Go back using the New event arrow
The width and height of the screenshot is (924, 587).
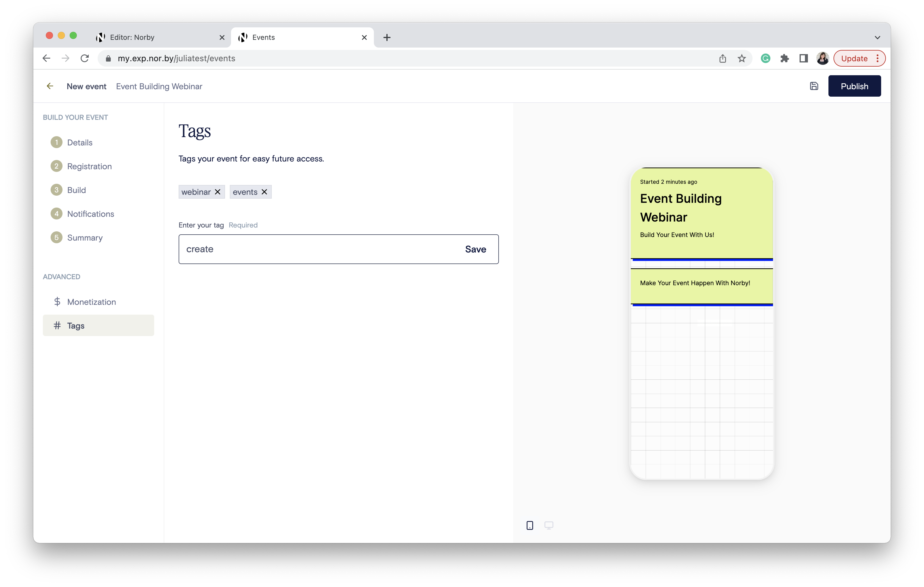tap(50, 86)
